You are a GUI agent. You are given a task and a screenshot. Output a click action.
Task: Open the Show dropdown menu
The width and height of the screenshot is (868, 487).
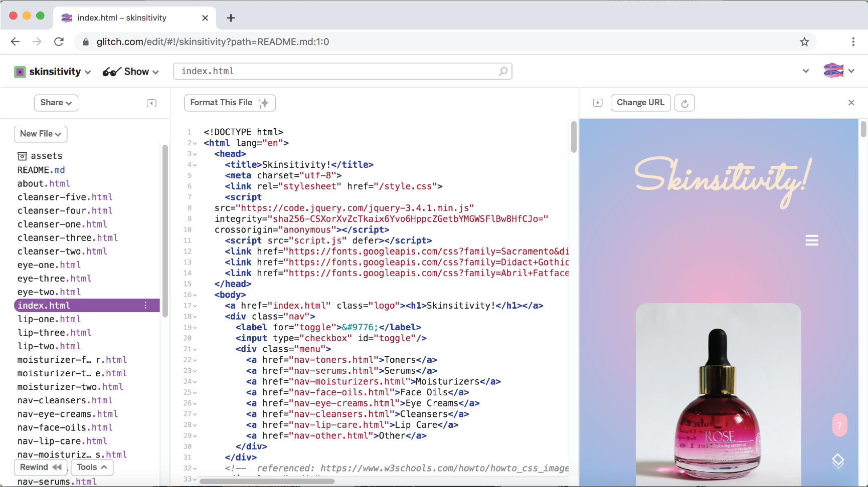click(131, 72)
